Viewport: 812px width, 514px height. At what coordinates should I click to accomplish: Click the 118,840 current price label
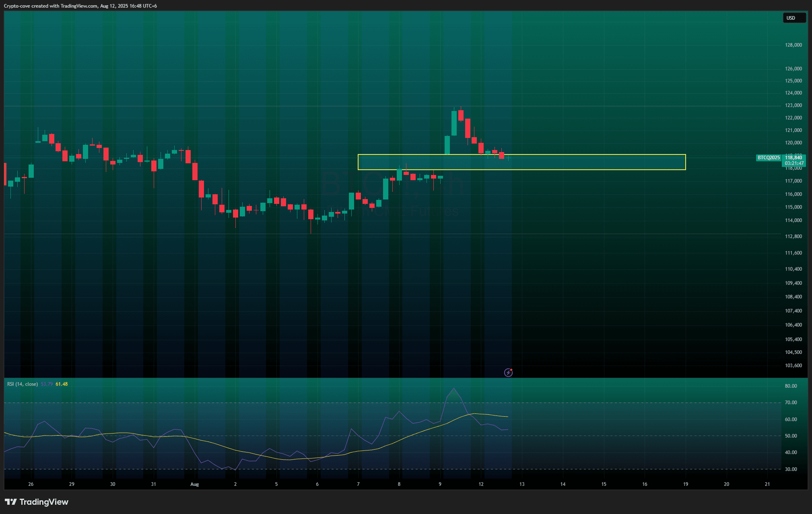[x=793, y=158]
